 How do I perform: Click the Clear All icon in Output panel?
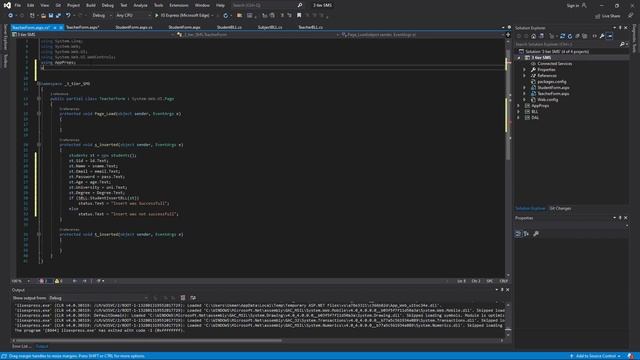coord(183,298)
